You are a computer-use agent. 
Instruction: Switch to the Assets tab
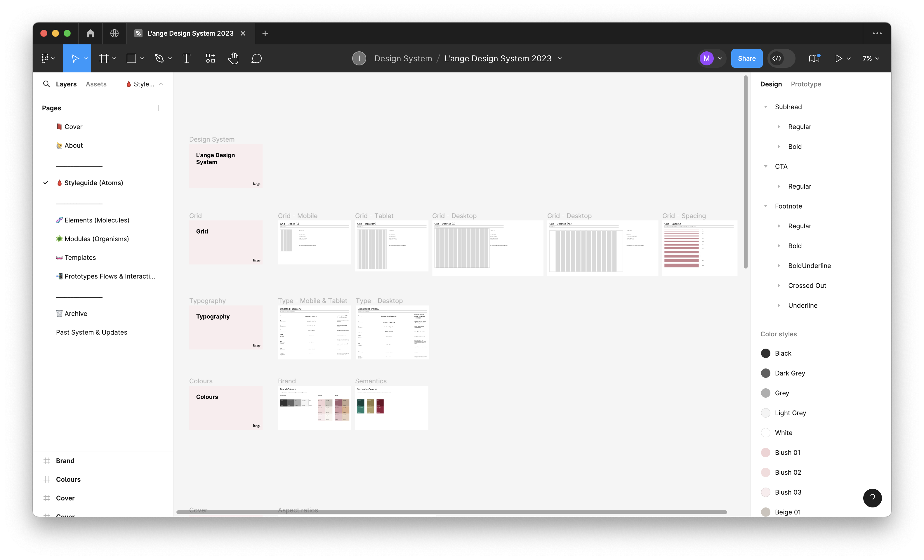96,84
